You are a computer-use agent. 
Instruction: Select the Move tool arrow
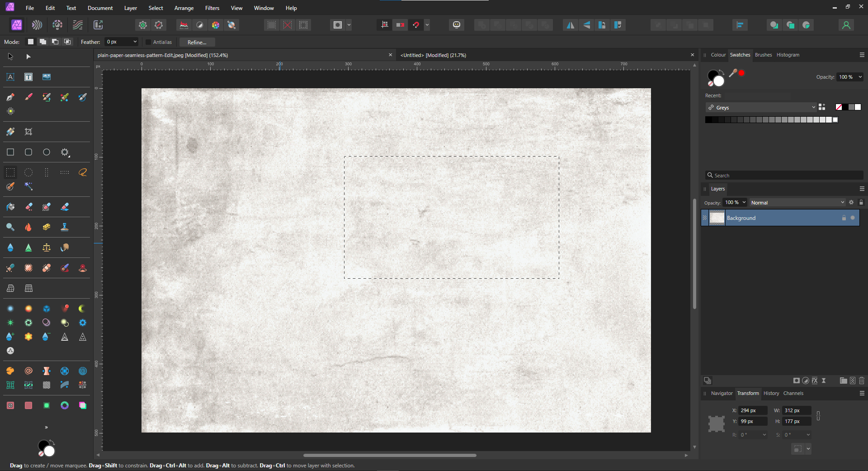click(x=10, y=57)
